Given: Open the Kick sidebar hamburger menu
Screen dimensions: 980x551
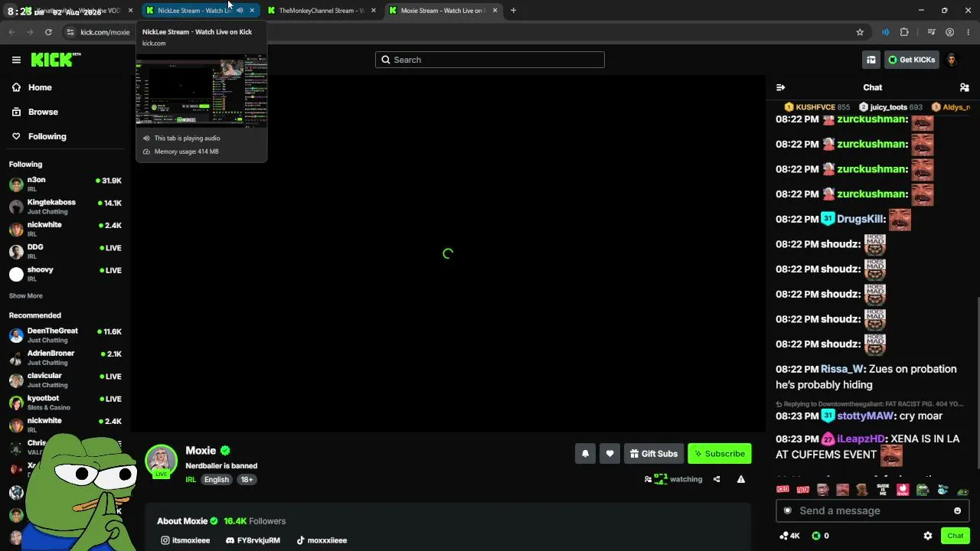Looking at the screenshot, I should [x=16, y=60].
